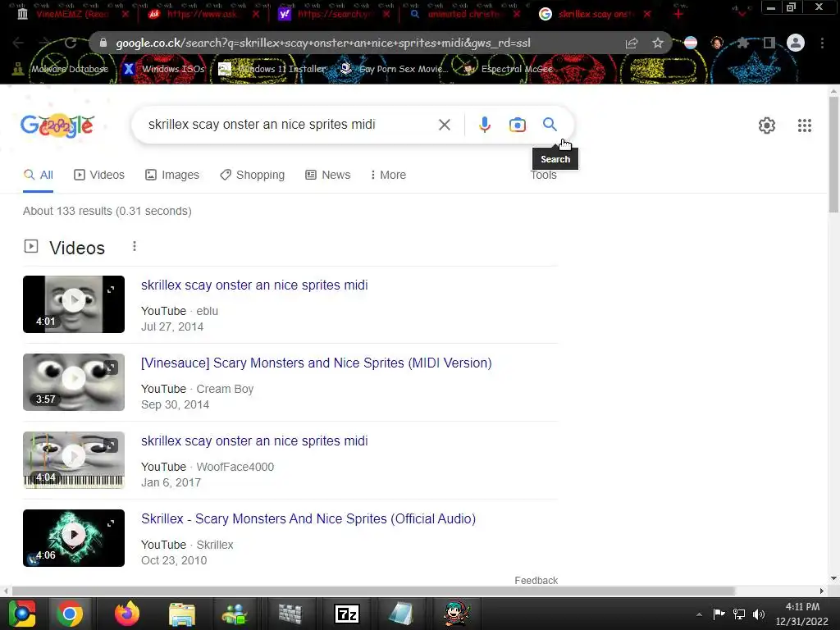Open Chrome from the taskbar
Viewport: 840px width, 630px height.
point(70,614)
